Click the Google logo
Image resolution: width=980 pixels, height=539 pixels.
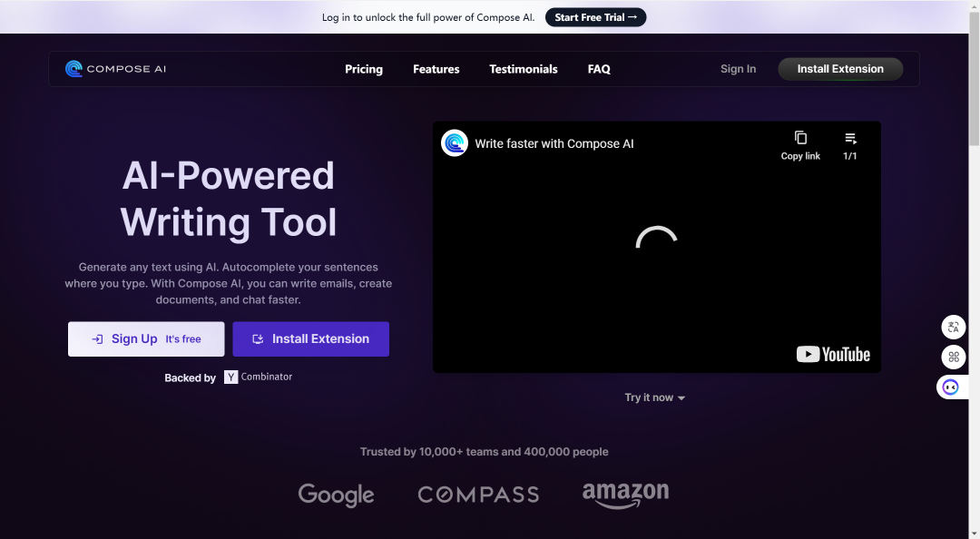(x=337, y=494)
